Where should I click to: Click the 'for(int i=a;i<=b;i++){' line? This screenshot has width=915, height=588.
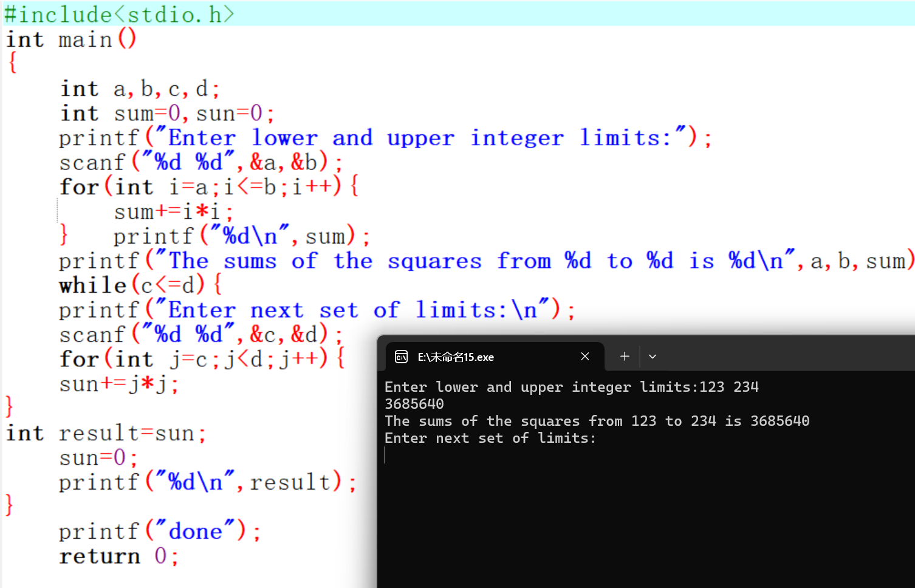(x=210, y=186)
